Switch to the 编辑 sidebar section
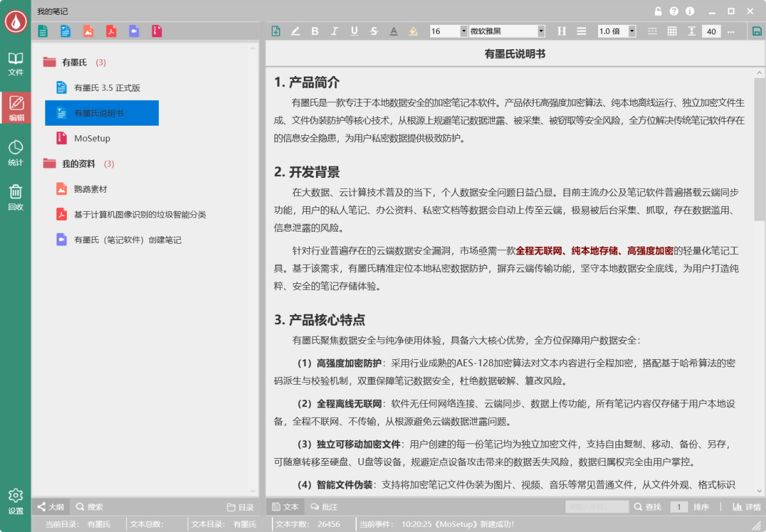Viewport: 766px width, 532px height. tap(15, 108)
